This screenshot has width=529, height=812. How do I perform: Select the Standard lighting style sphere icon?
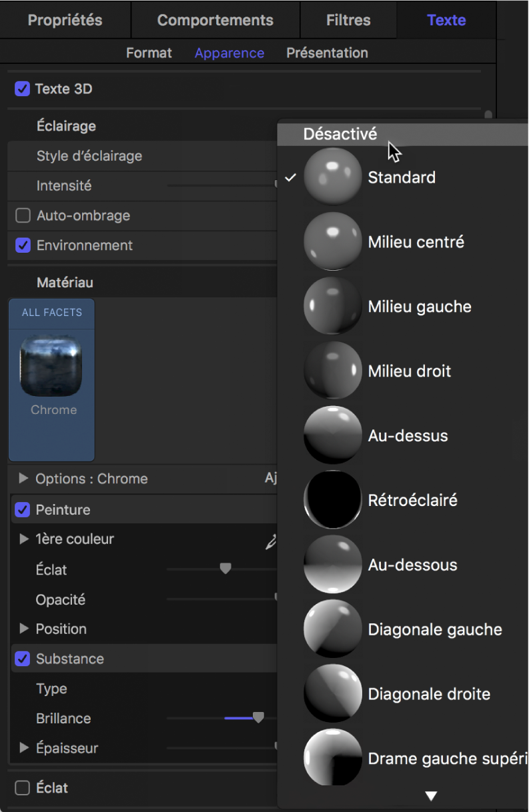(332, 176)
